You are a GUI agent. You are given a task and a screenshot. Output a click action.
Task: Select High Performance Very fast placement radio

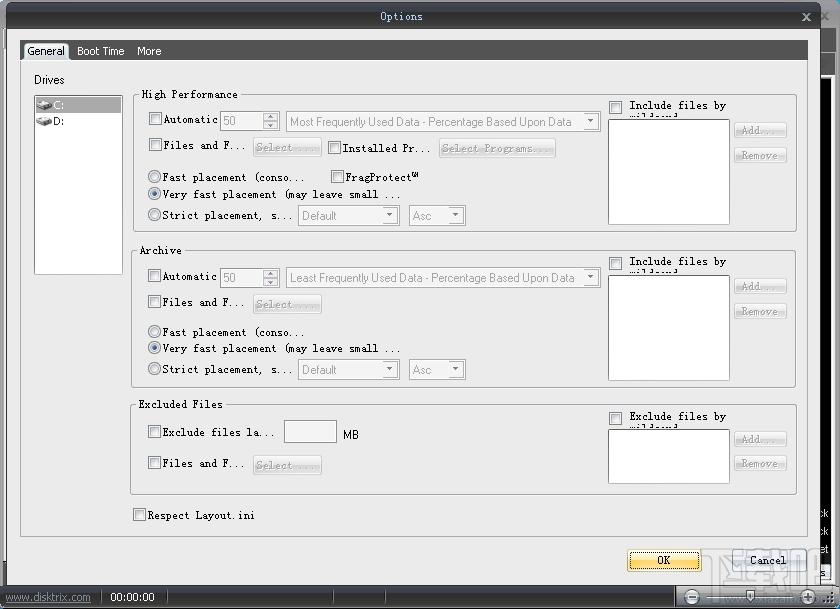154,193
